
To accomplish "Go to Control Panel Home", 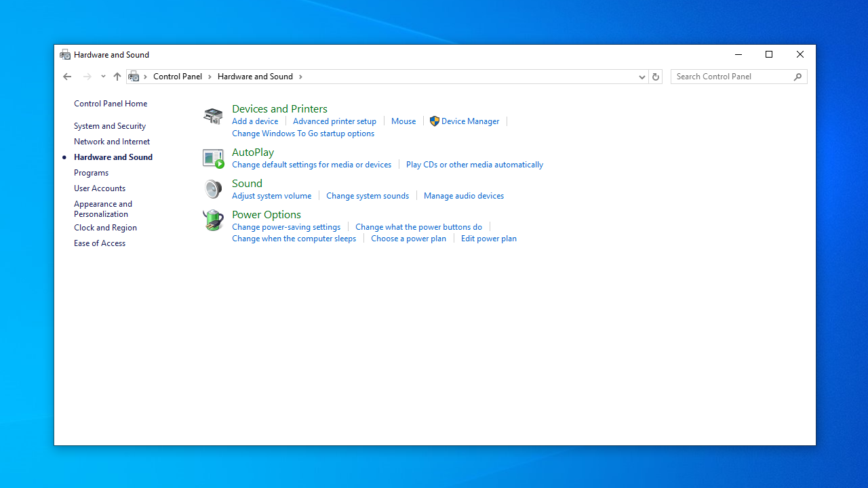I will click(111, 104).
